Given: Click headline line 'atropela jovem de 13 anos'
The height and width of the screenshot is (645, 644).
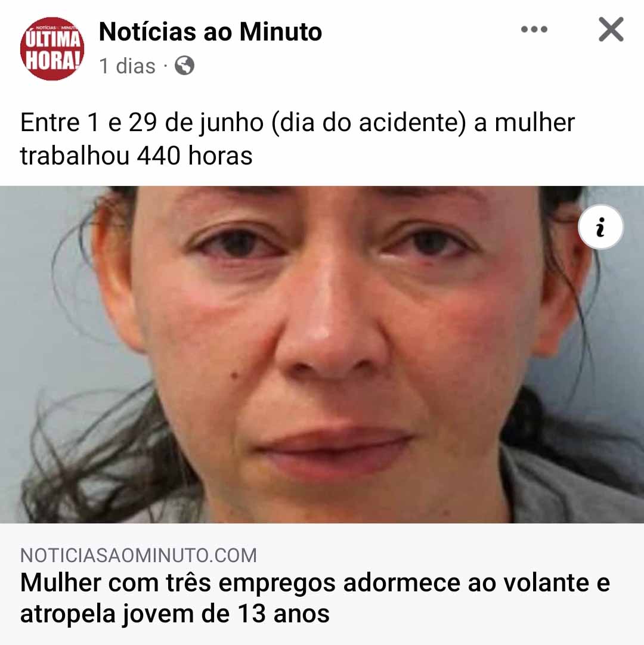Looking at the screenshot, I should click(175, 614).
